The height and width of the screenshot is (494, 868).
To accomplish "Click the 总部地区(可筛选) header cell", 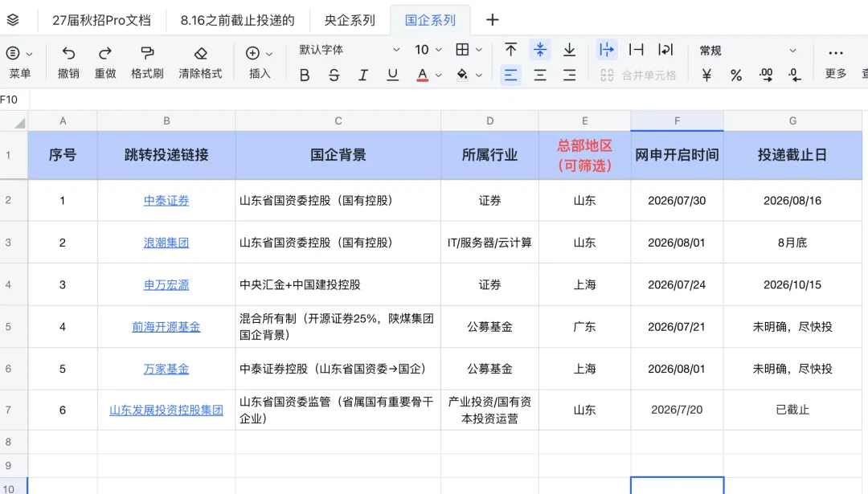I will tap(584, 156).
